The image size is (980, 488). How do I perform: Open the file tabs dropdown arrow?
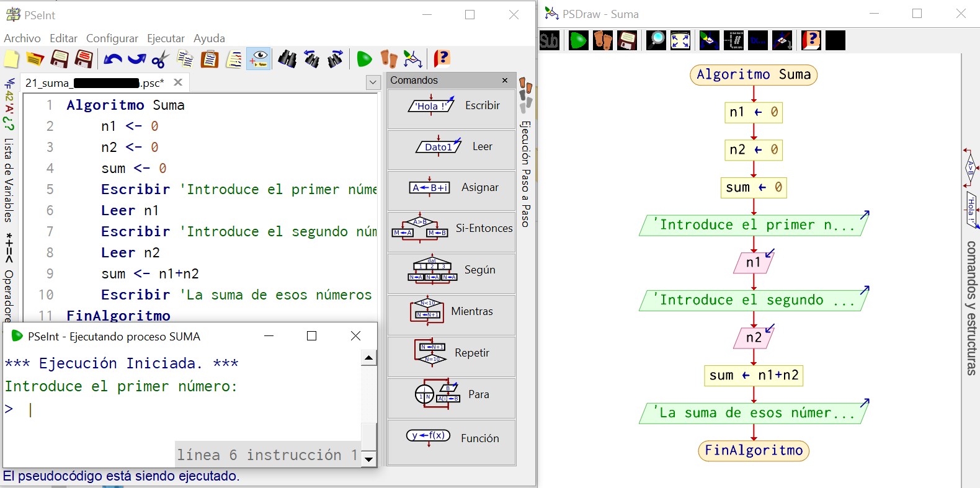point(373,82)
